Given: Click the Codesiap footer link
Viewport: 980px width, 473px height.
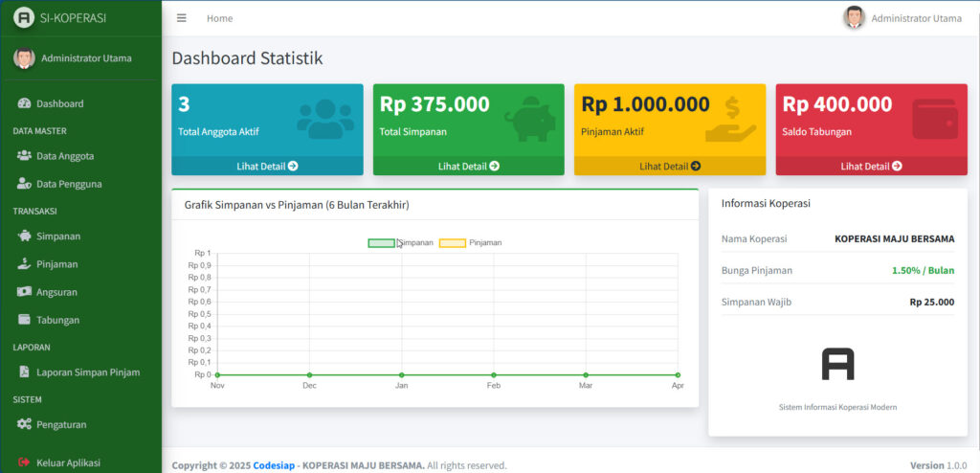Looking at the screenshot, I should tap(273, 465).
